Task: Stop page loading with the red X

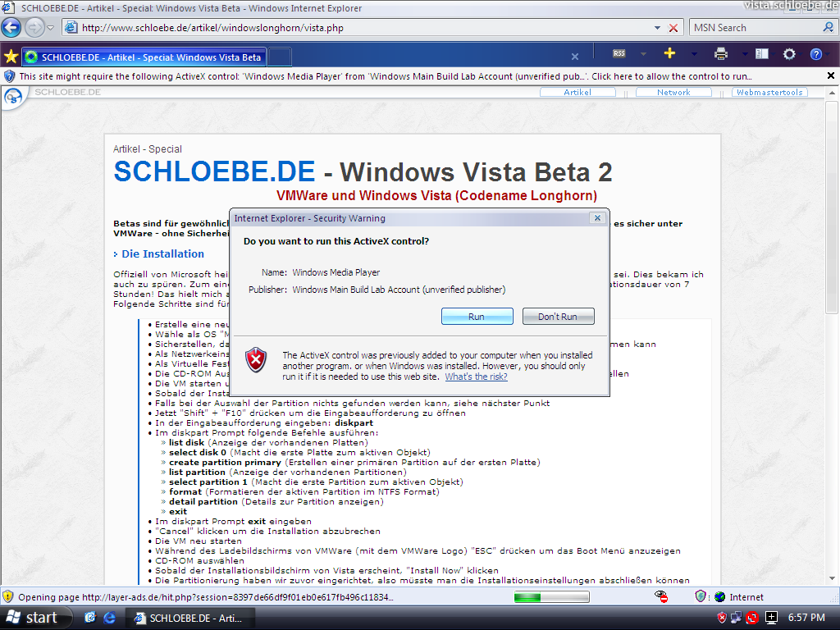Action: (673, 28)
